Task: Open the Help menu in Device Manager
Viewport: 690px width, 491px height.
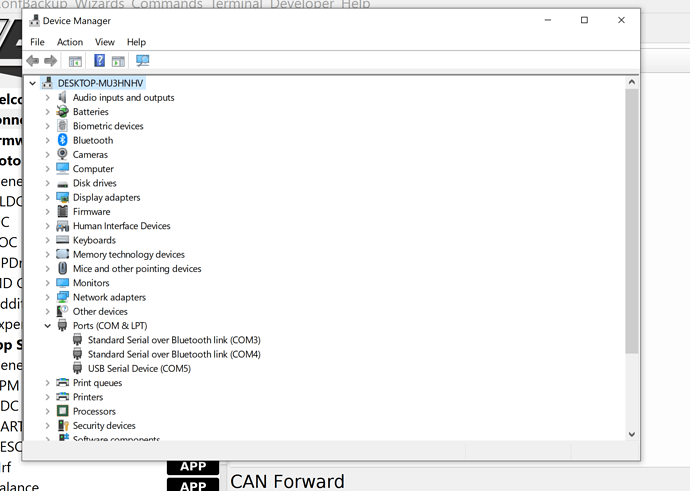Action: pos(136,42)
